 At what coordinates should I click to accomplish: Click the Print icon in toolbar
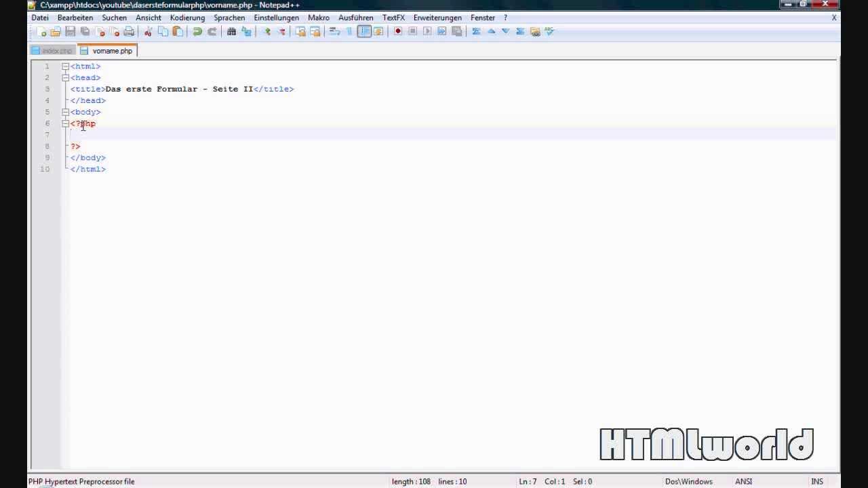tap(129, 32)
